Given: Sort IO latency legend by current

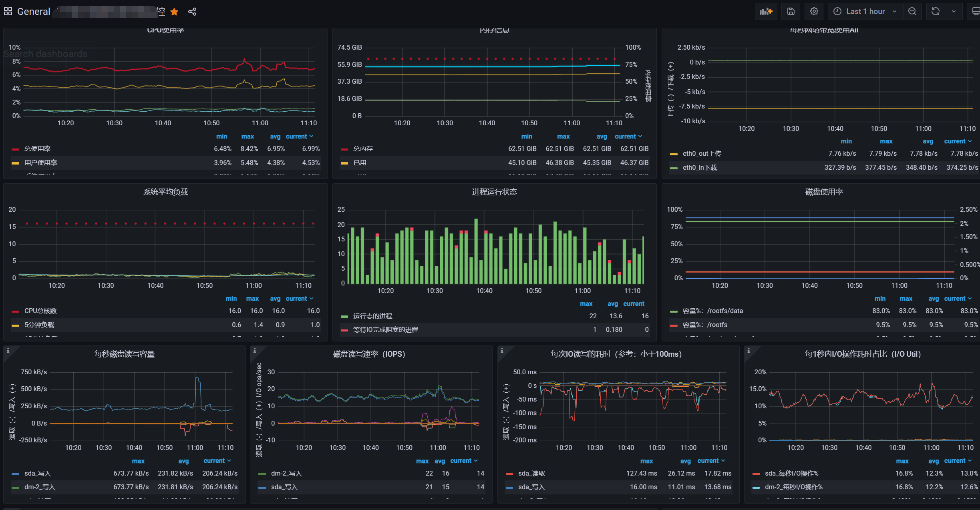Looking at the screenshot, I should (x=711, y=461).
